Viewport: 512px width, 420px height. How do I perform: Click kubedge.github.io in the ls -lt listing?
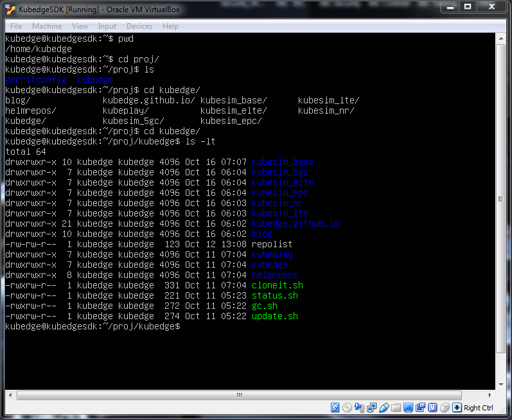[295, 223]
